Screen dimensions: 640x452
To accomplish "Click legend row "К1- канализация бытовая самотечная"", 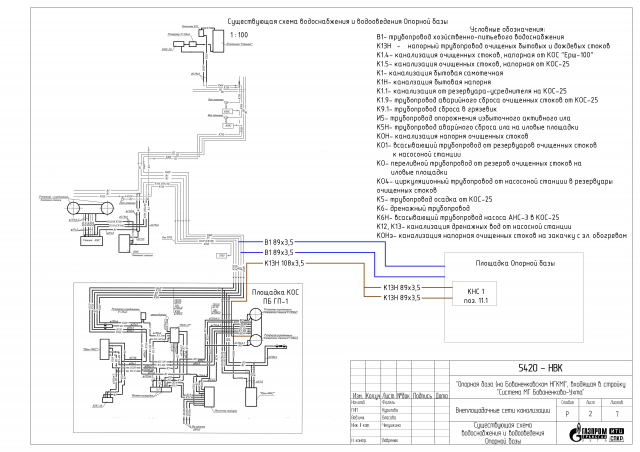I will (x=440, y=73).
